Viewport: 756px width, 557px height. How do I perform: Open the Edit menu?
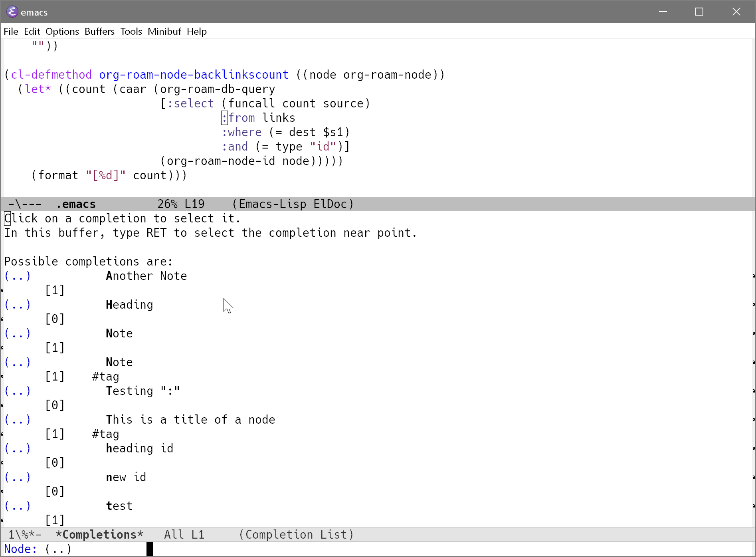pos(32,32)
